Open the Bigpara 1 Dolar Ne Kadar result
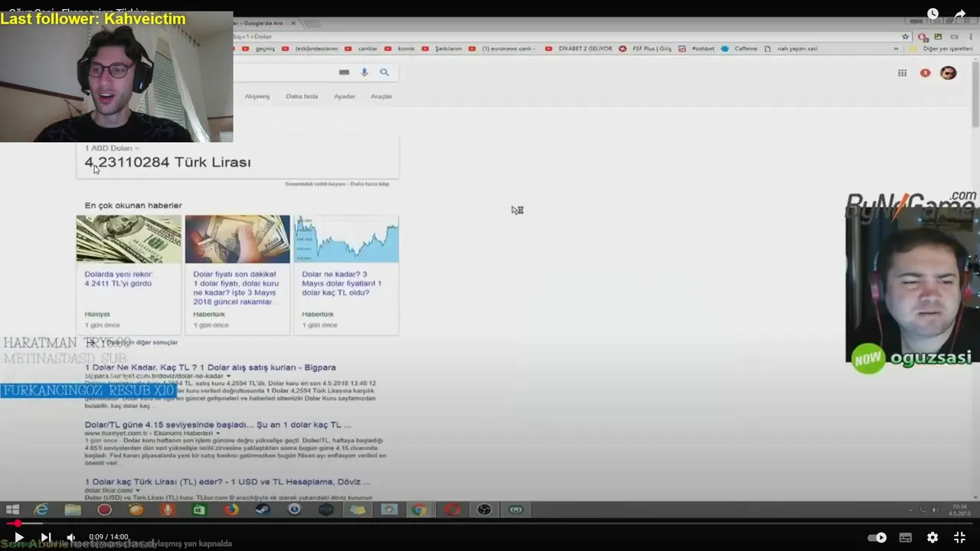This screenshot has height=551, width=980. tap(211, 367)
